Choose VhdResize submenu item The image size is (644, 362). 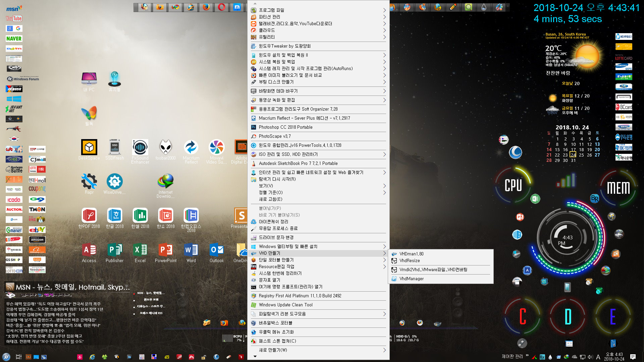[x=440, y=260]
